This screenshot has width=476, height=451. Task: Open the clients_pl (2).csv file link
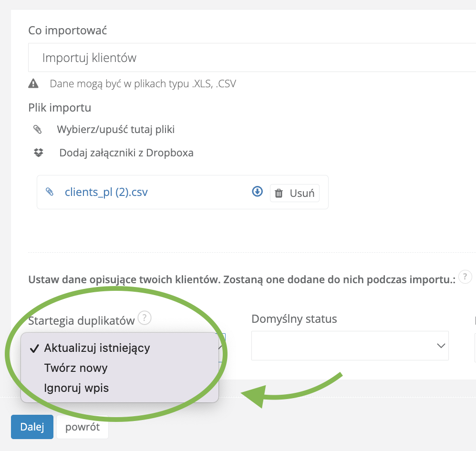click(106, 192)
